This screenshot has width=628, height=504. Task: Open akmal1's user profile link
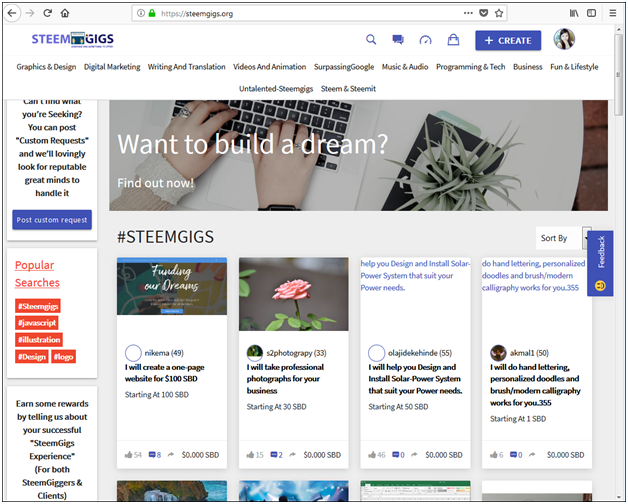(x=529, y=353)
